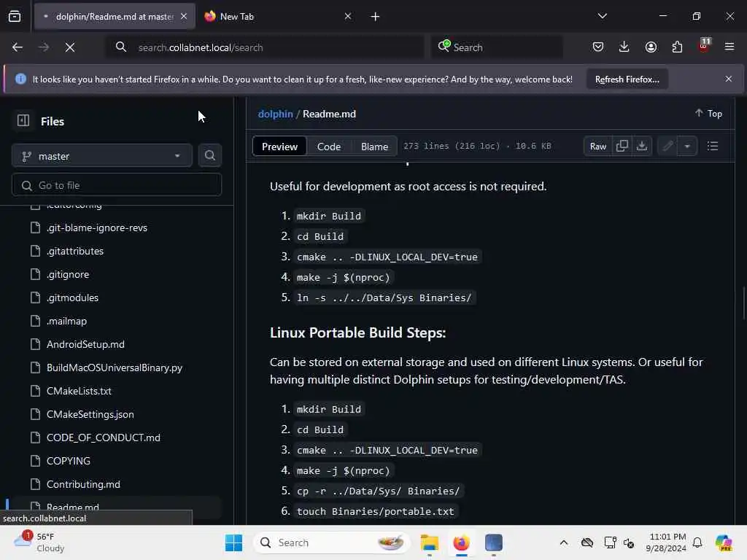Open Firefox application menu

[x=729, y=47]
